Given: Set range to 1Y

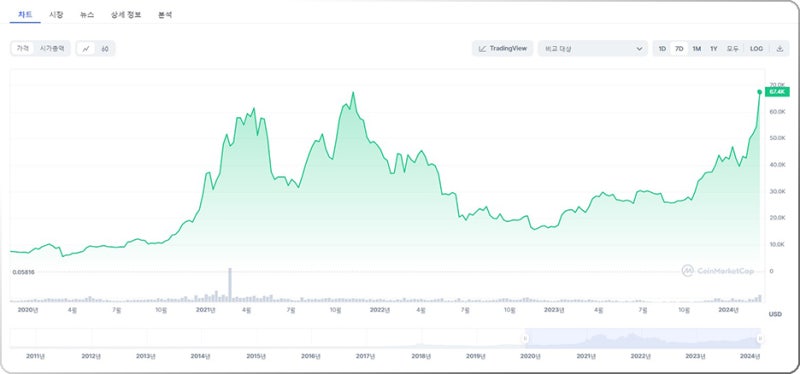Looking at the screenshot, I should 714,48.
